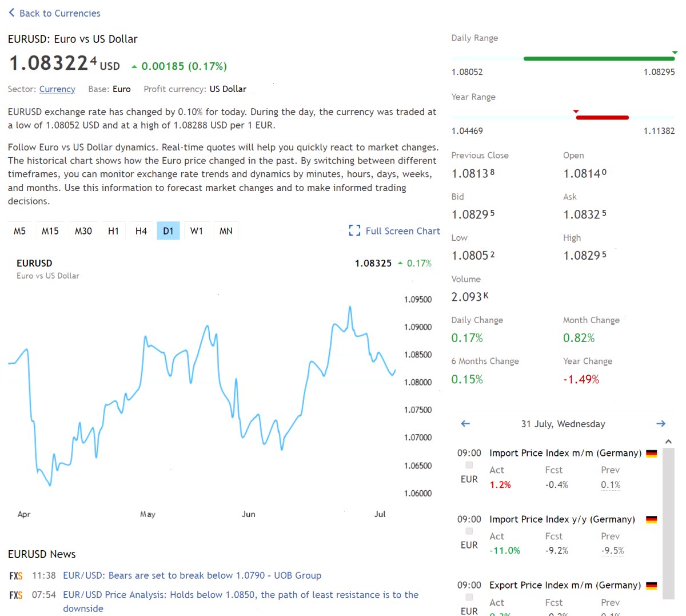Go to previous calendar day arrow
The width and height of the screenshot is (686, 616).
tap(465, 424)
